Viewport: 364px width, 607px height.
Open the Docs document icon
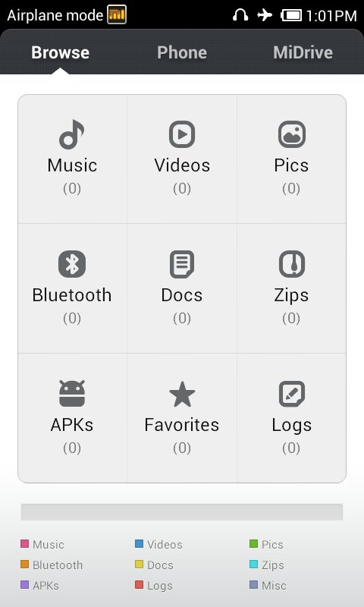point(182,264)
